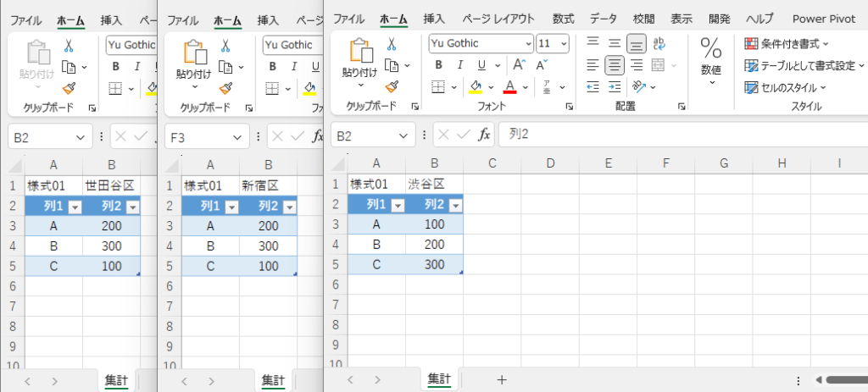This screenshot has height=392, width=868.
Task: Click Format Painter brush in the 世田谷区 window
Action: click(x=69, y=87)
